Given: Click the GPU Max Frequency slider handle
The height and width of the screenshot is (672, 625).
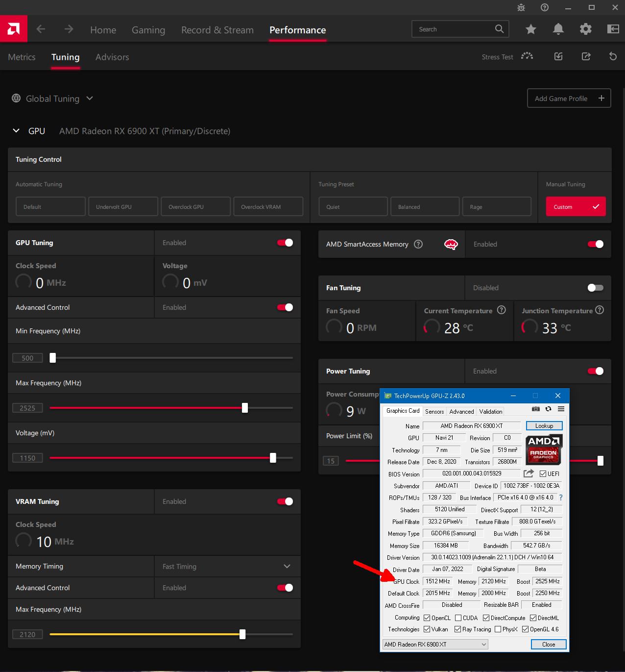Looking at the screenshot, I should [245, 408].
